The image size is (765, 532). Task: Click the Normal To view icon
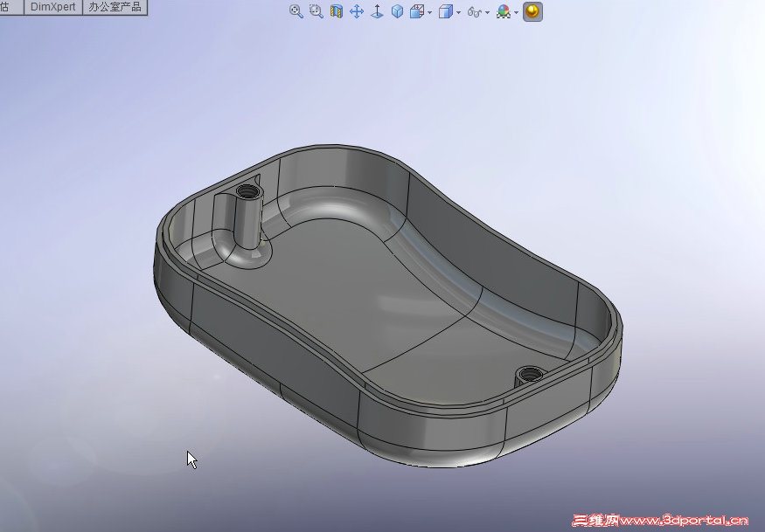coord(377,11)
